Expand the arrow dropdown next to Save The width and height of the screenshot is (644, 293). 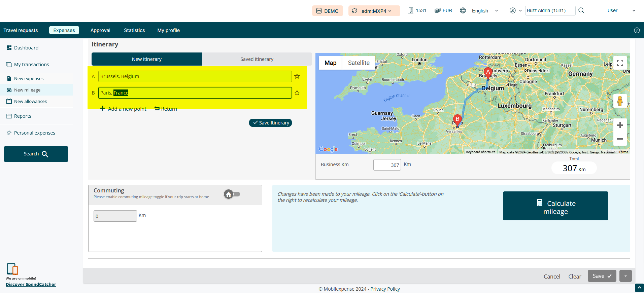[x=625, y=276]
